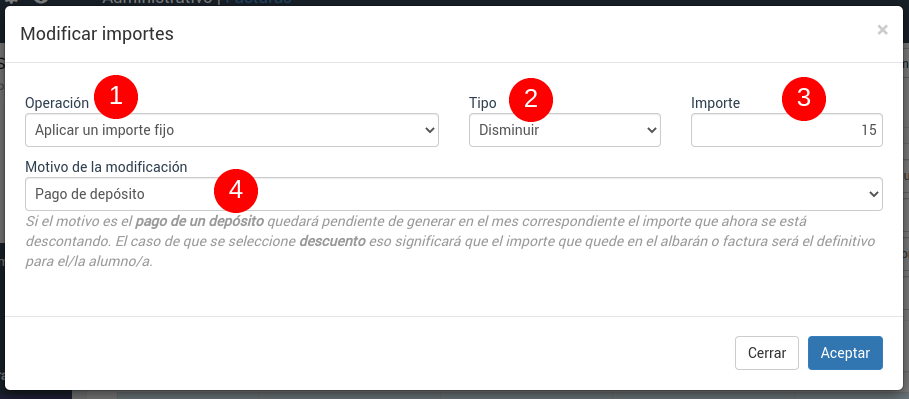909x399 pixels.
Task: Click the Tipo field label
Action: [x=482, y=103]
